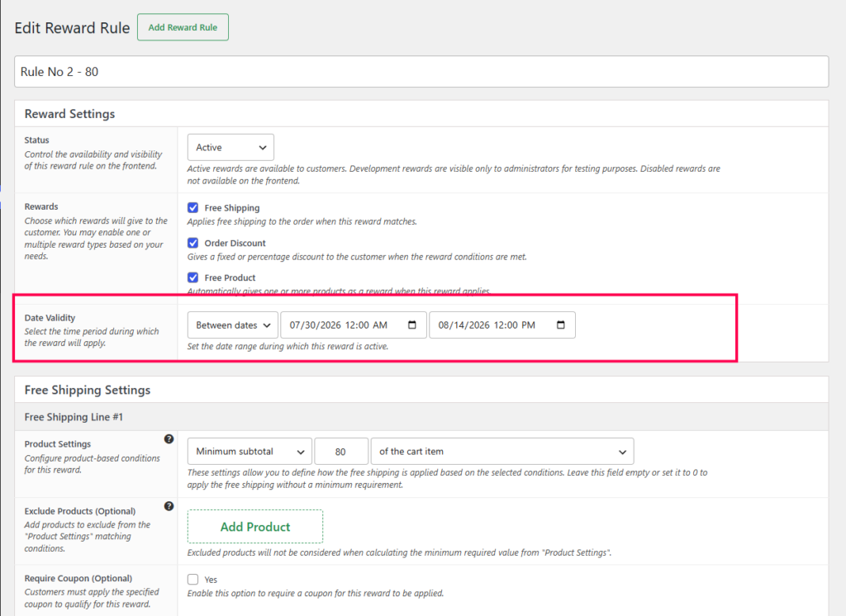
Task: Click the Add Reward Rule button
Action: [183, 27]
